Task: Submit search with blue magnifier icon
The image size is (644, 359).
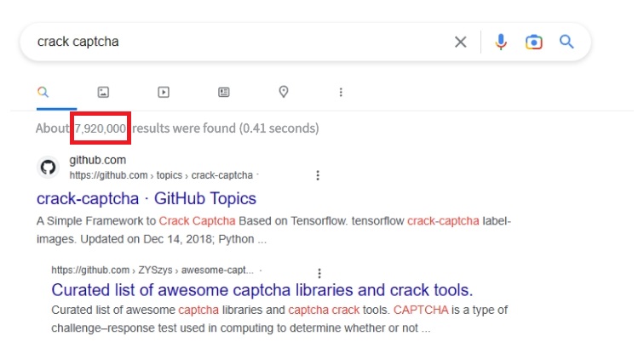Action: [x=566, y=42]
